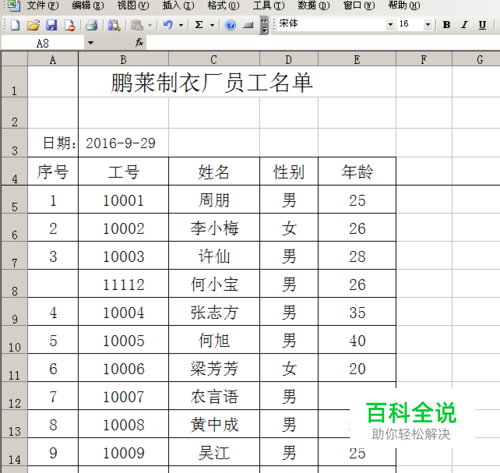This screenshot has height=473, width=500.
Task: Open Excel help with the question-mark icon
Action: tap(230, 25)
